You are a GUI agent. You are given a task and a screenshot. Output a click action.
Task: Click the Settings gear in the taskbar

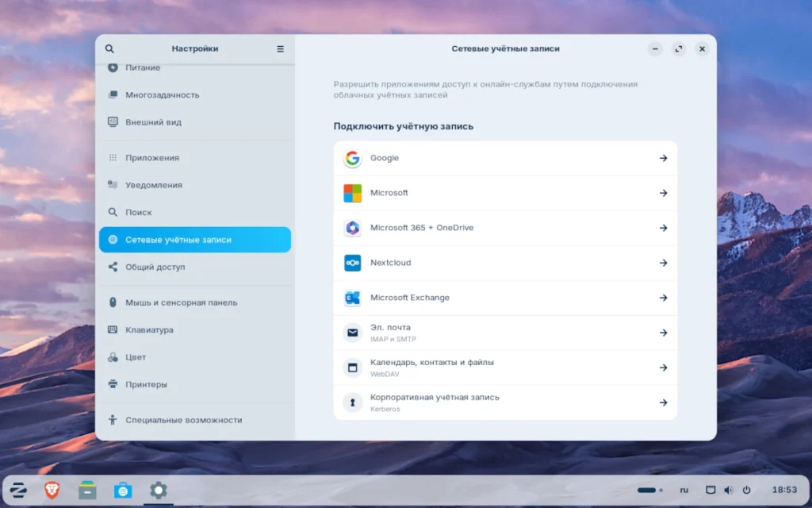[159, 490]
